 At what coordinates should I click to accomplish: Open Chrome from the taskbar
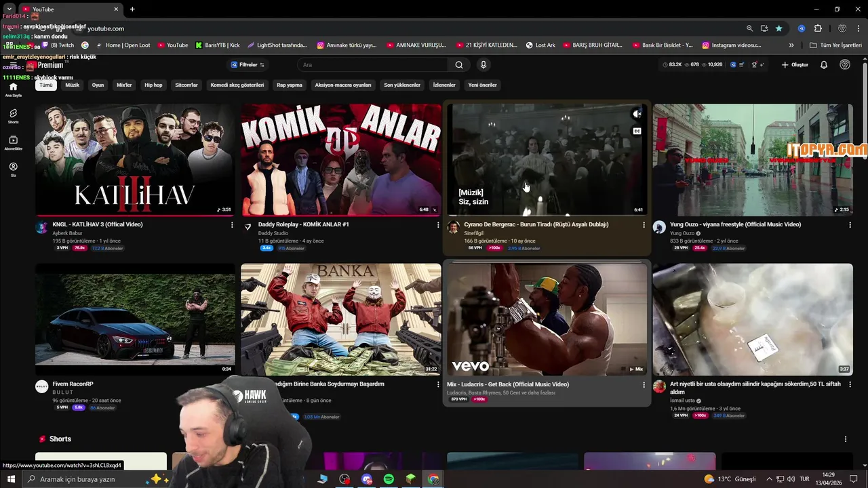point(433,479)
